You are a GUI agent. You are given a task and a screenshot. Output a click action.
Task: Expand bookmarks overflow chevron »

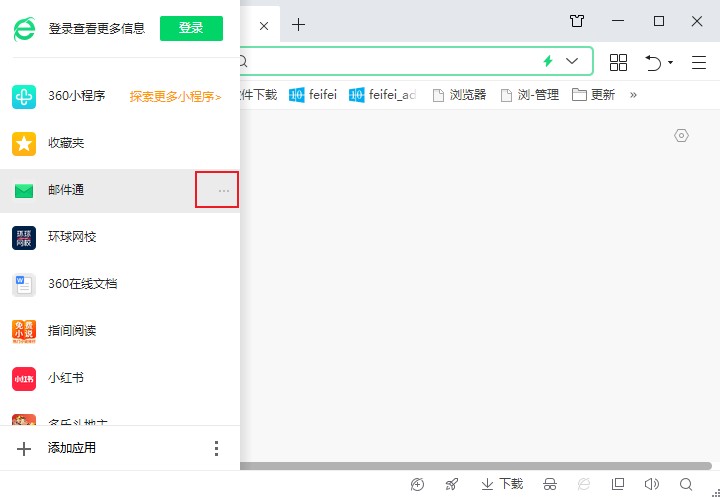[633, 95]
